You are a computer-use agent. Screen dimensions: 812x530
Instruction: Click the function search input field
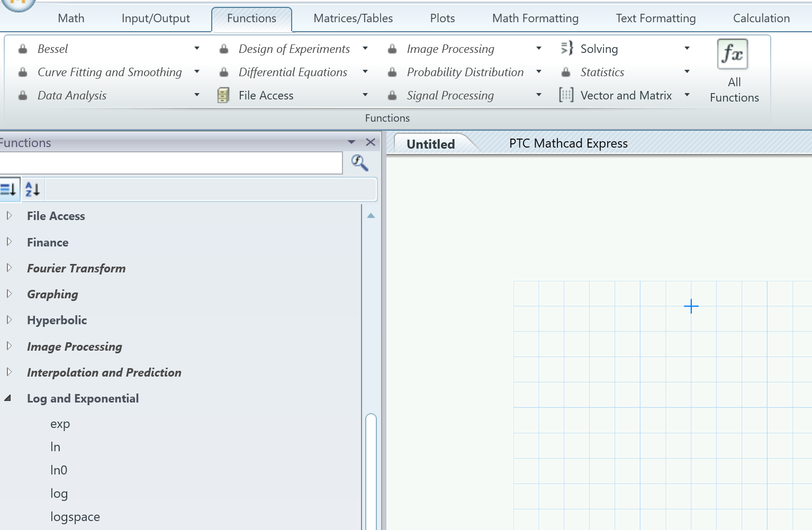point(170,163)
